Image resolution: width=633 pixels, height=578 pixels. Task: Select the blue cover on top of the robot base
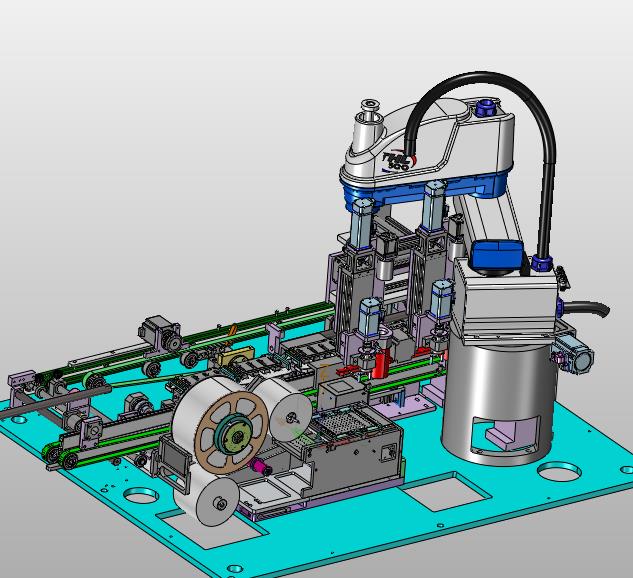point(497,255)
